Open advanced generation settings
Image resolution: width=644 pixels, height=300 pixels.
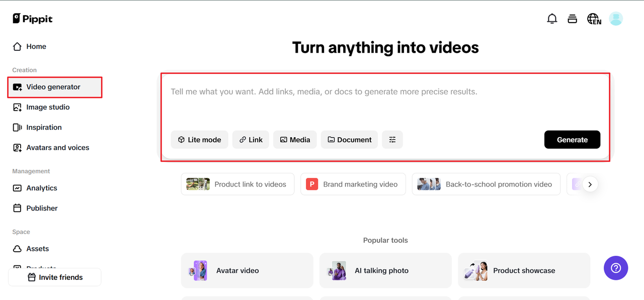click(x=392, y=139)
